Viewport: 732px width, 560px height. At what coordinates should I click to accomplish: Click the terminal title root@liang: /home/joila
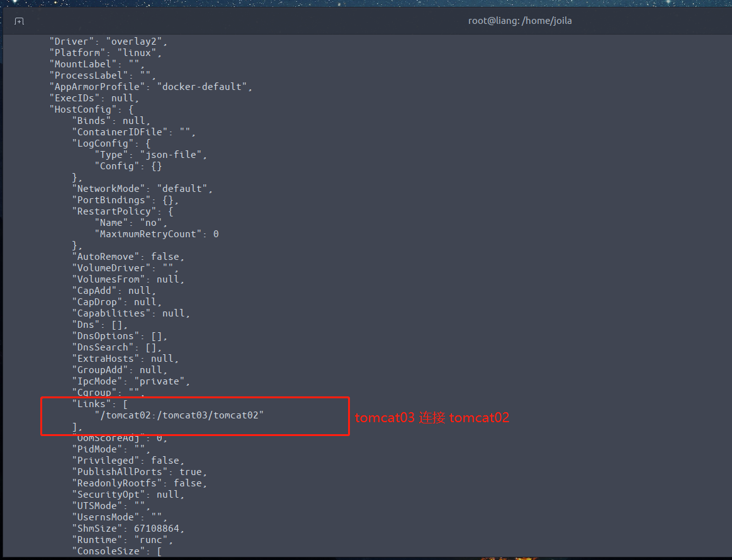(x=519, y=21)
